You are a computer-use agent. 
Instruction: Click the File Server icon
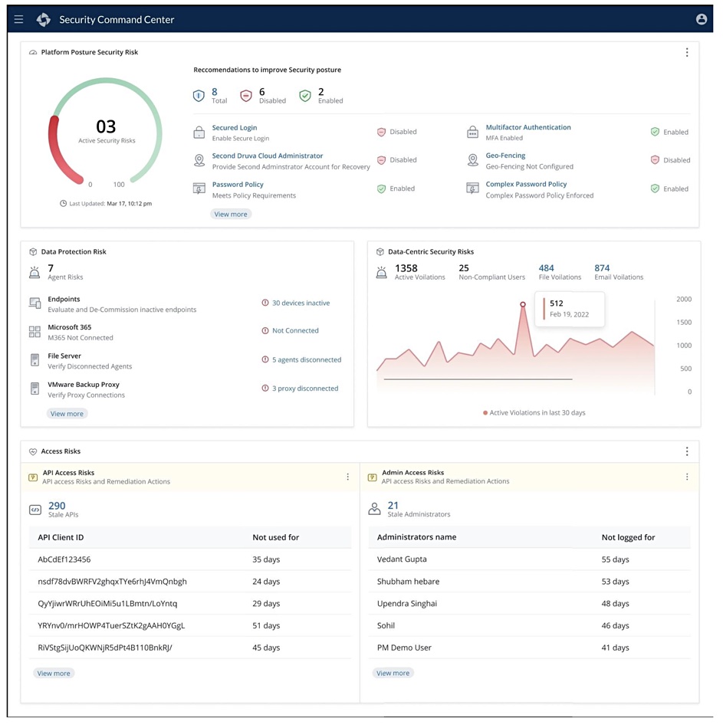coord(35,360)
